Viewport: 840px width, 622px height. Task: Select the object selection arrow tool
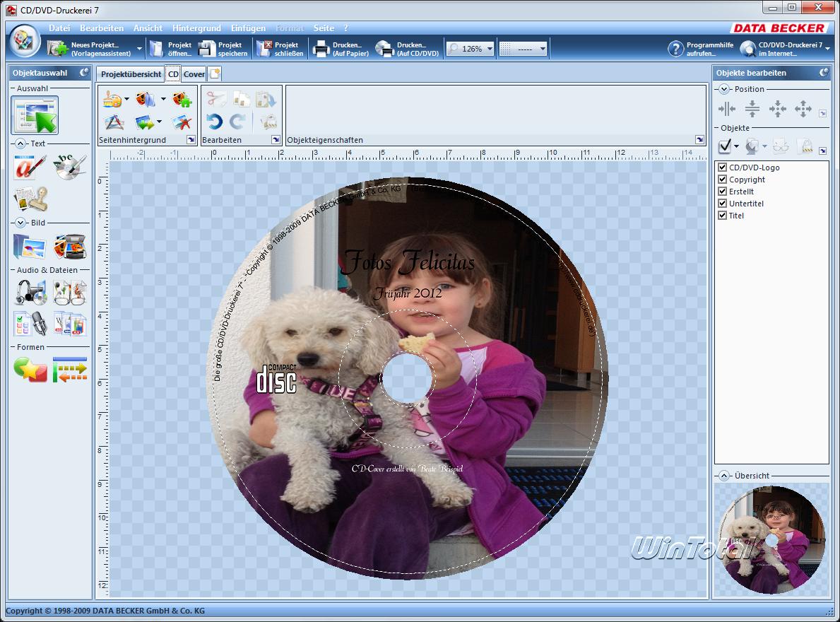[35, 115]
